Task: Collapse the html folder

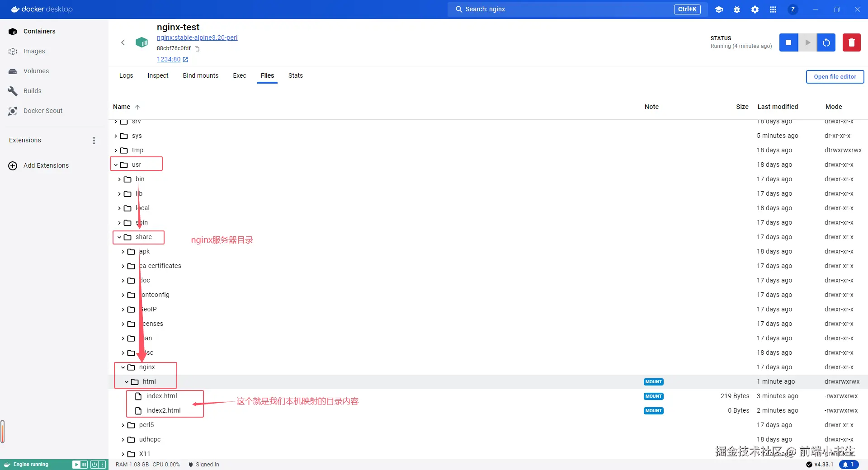Action: (127, 382)
